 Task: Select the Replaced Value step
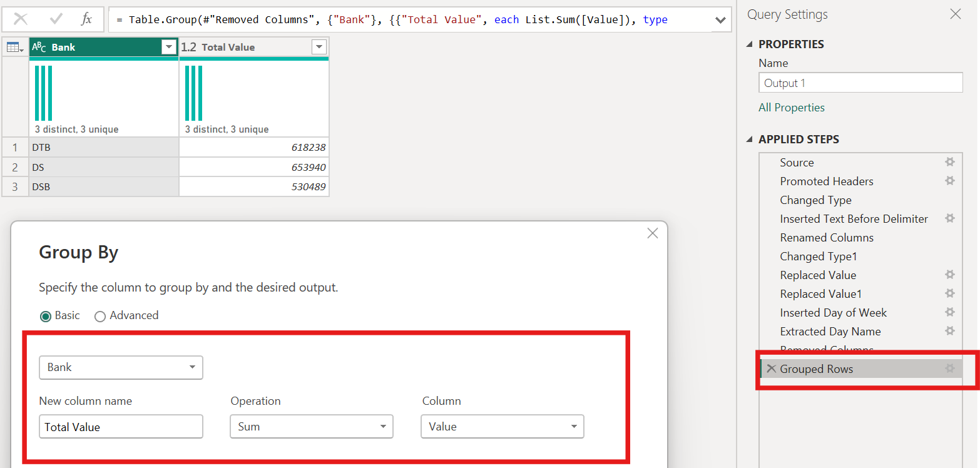pos(818,275)
